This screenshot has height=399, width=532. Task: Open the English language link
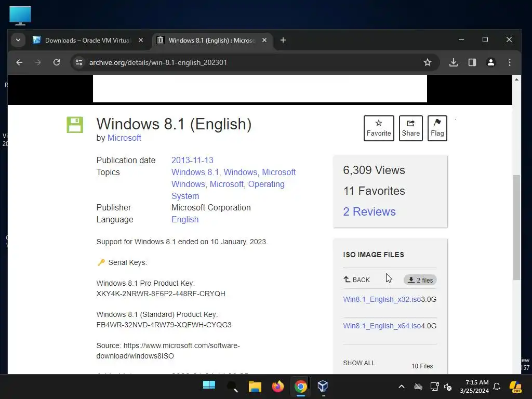(x=185, y=220)
